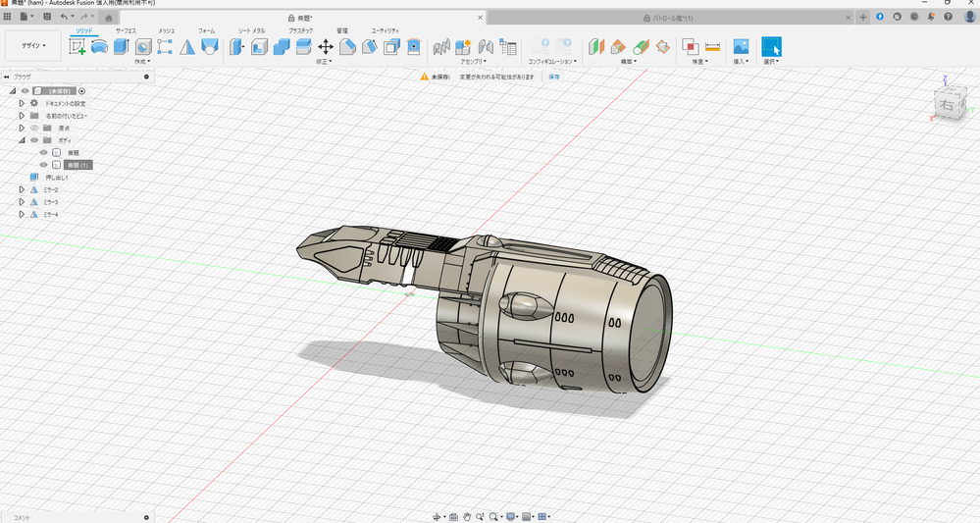The image size is (980, 523).
Task: Activate root component radio button
Action: [x=81, y=91]
